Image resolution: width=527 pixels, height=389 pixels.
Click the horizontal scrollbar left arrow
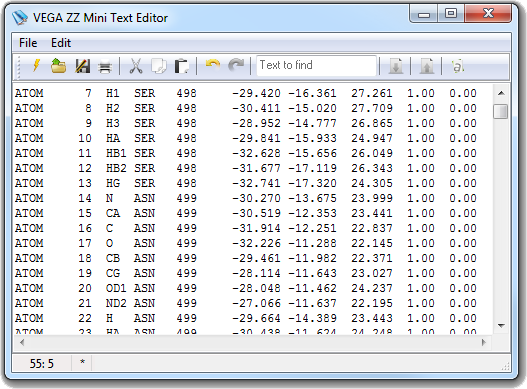pos(22,343)
